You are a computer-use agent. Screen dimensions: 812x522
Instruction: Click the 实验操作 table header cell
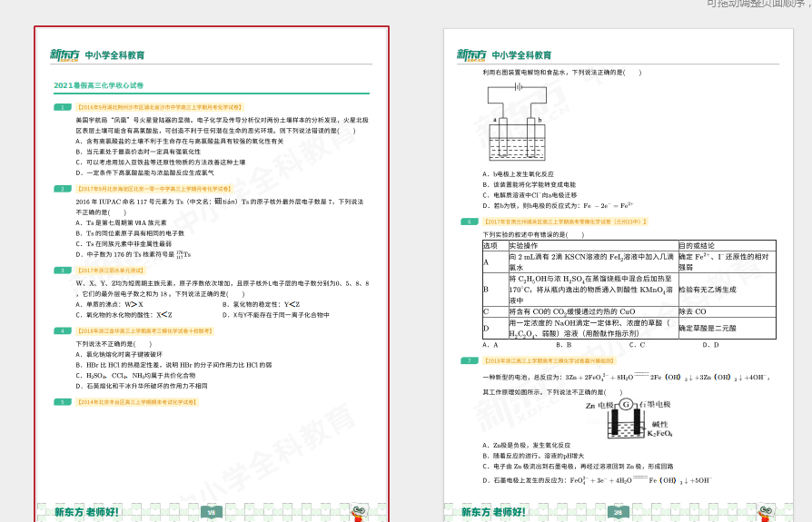[593, 246]
